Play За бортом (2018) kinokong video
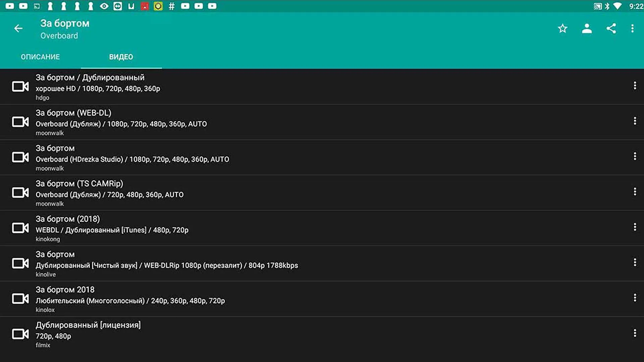The image size is (644, 362). pos(112,228)
